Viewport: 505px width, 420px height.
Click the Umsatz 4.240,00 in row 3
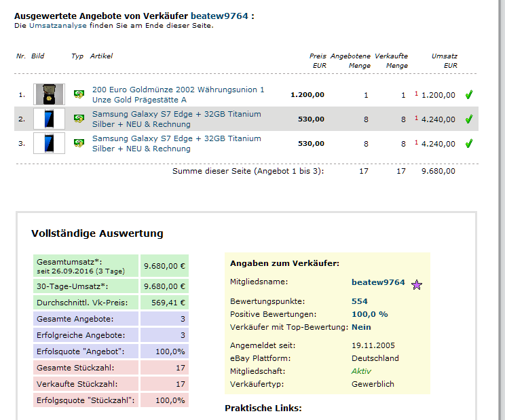pyautogui.click(x=438, y=144)
